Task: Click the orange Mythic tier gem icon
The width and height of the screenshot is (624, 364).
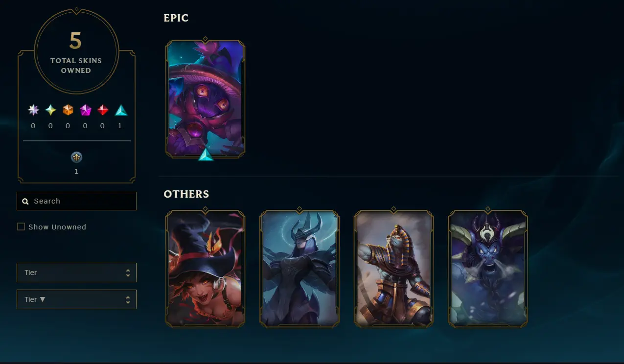Action: pos(68,110)
